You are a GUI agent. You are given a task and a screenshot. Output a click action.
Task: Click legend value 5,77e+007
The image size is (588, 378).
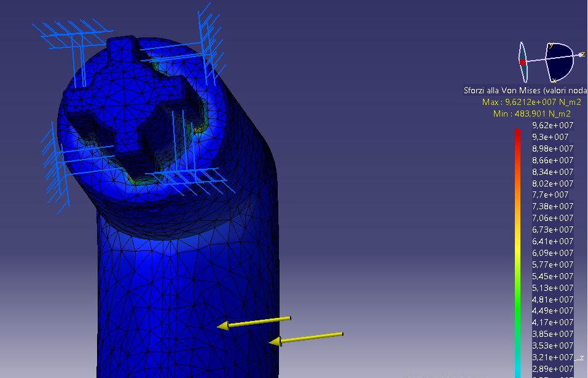[x=553, y=264]
